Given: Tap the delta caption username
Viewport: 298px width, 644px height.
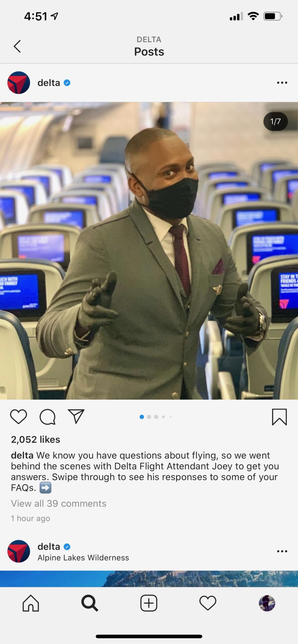Looking at the screenshot, I should point(22,455).
